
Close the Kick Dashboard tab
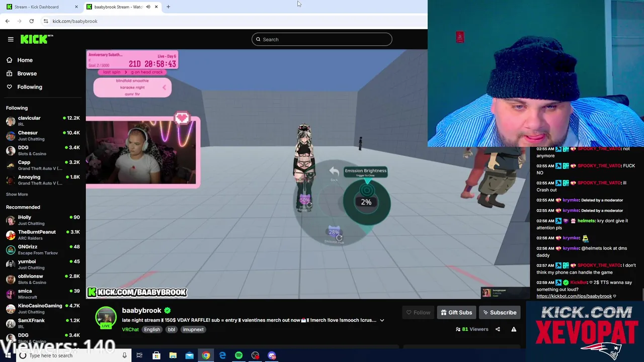coord(76,7)
